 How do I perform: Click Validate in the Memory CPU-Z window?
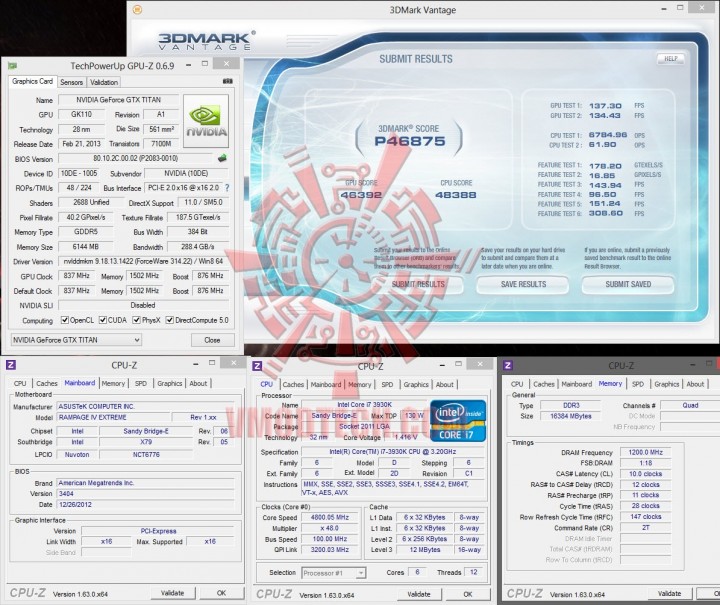click(669, 594)
